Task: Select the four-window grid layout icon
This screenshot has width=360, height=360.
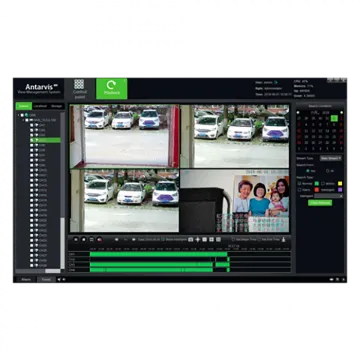Action: [212, 239]
